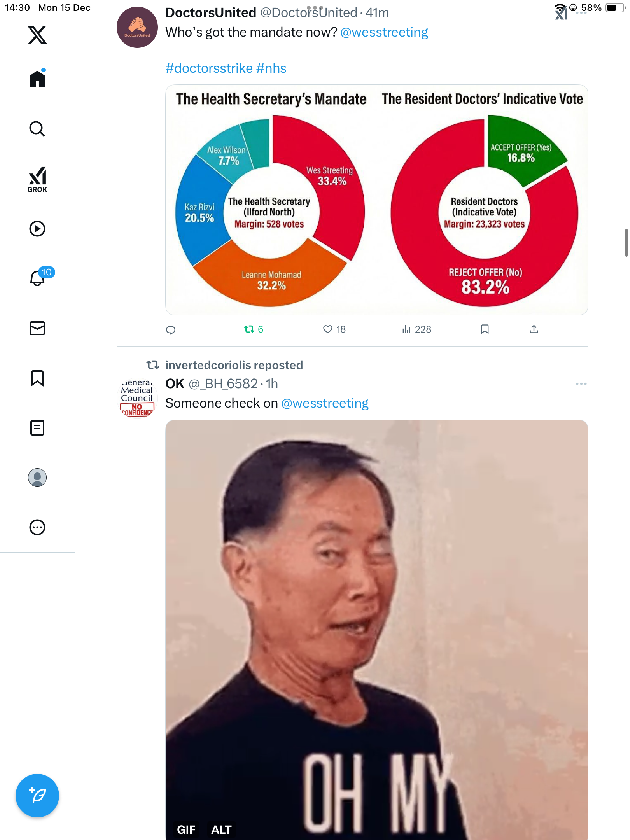This screenshot has height=840, width=630.
Task: Expand the sidebar More circle menu
Action: click(37, 527)
